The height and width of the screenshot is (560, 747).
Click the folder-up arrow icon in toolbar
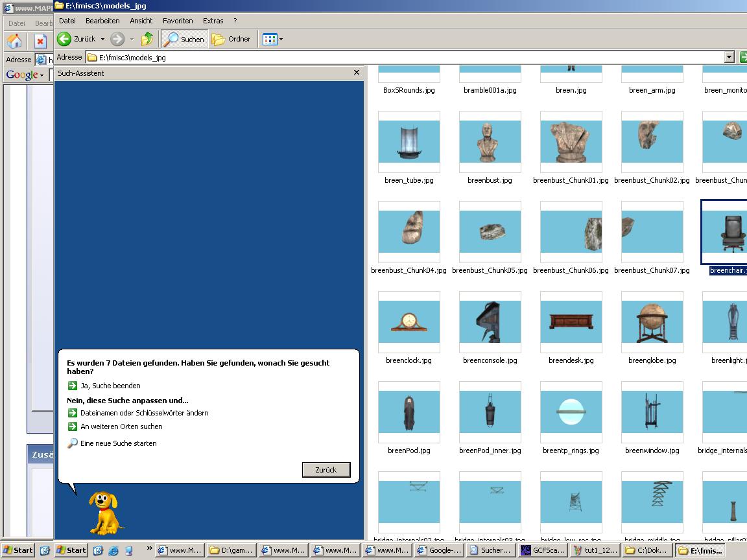pyautogui.click(x=147, y=39)
